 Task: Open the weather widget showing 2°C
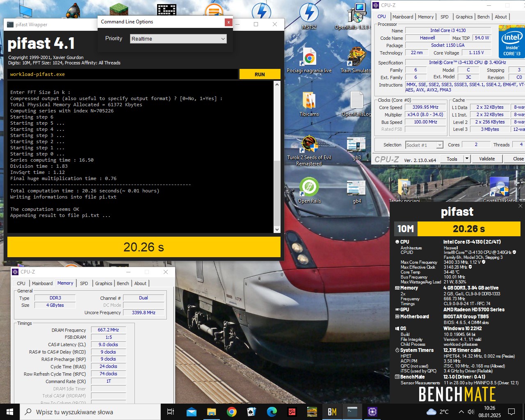coord(438,412)
